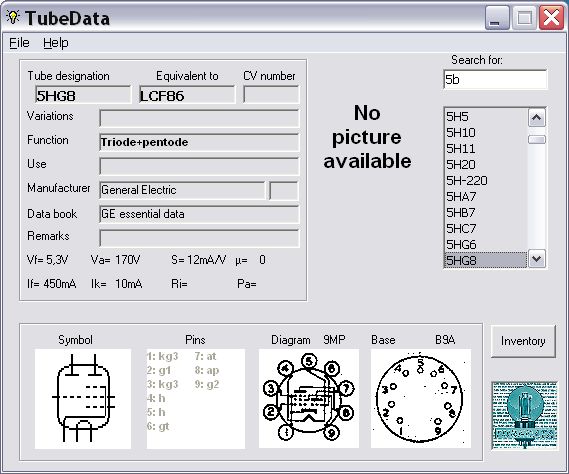Minimize the TubeData window
This screenshot has height=474, width=569.
point(497,17)
